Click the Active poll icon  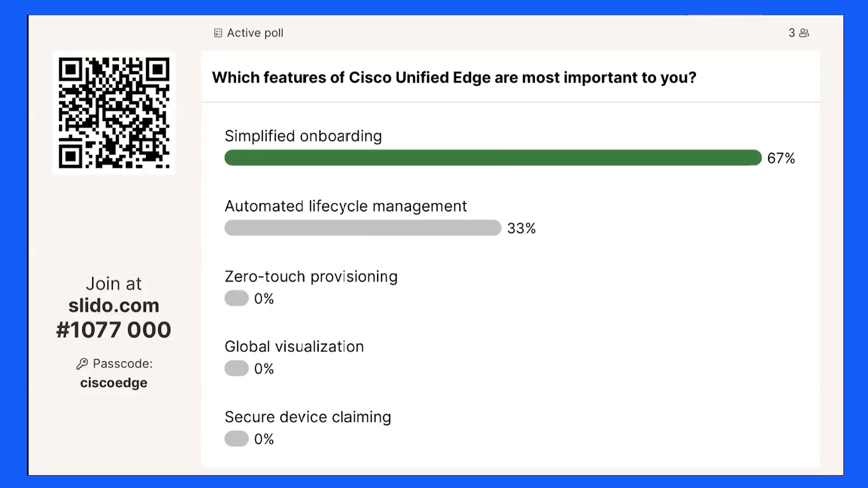pyautogui.click(x=218, y=33)
